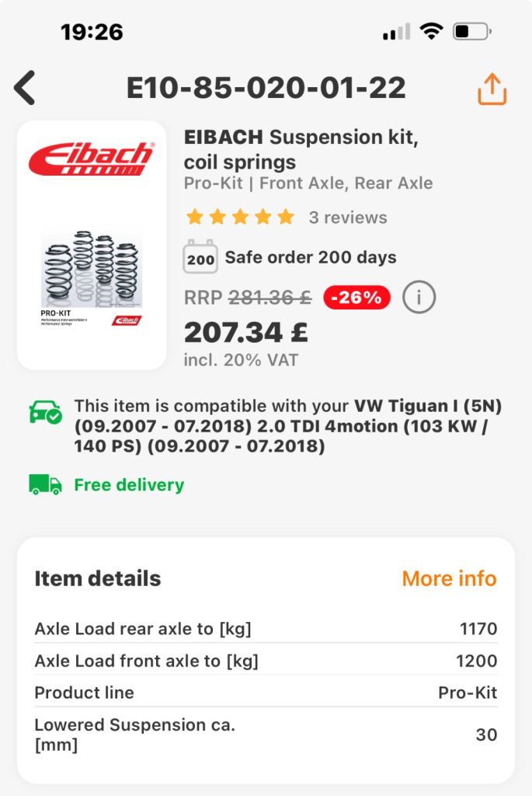Tap the EIBACH Suspension kit title
The height and width of the screenshot is (796, 532).
tap(301, 149)
